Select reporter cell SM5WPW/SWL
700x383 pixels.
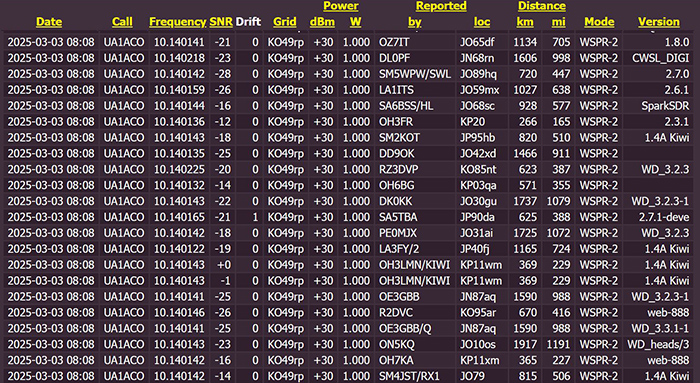[x=415, y=74]
